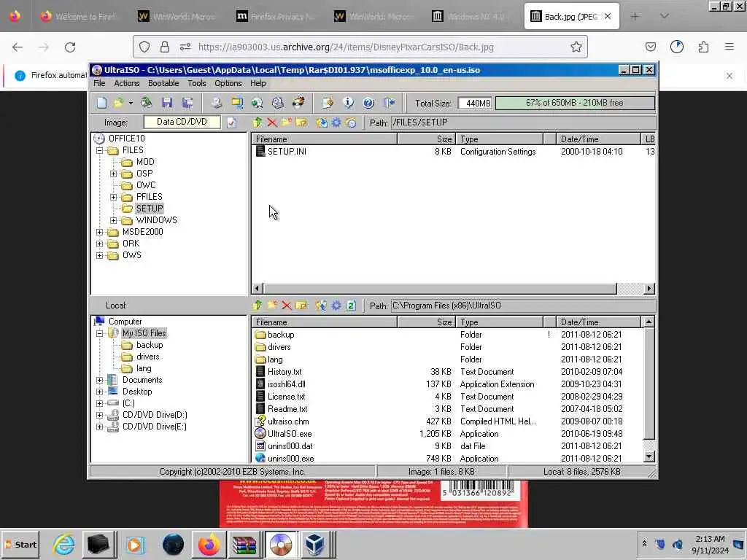The image size is (747, 560).
Task: Click the Mount to Virtual Drive icon
Action: pos(278,103)
